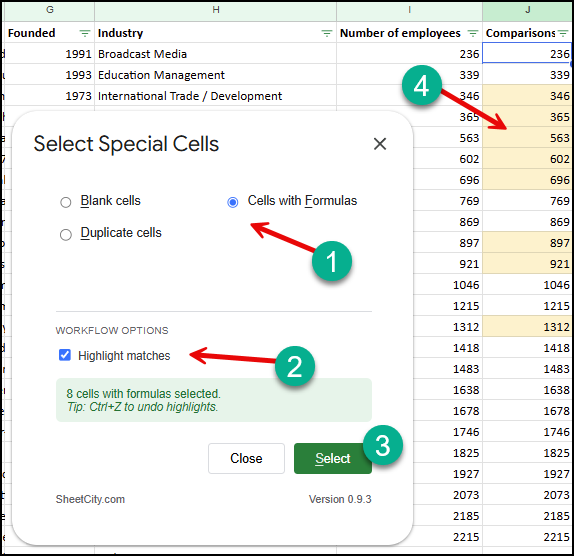Click the 1638 cell in Comparisons column
Image resolution: width=574 pixels, height=556 pixels.
click(x=527, y=390)
